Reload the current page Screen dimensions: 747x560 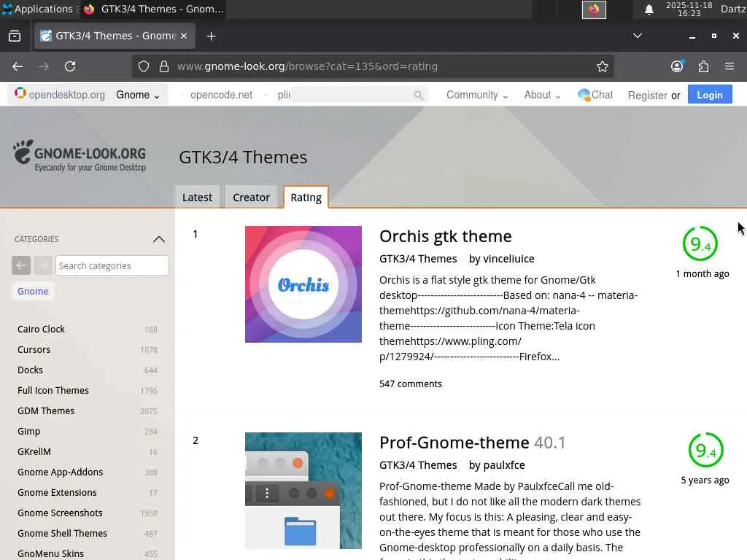coord(70,66)
